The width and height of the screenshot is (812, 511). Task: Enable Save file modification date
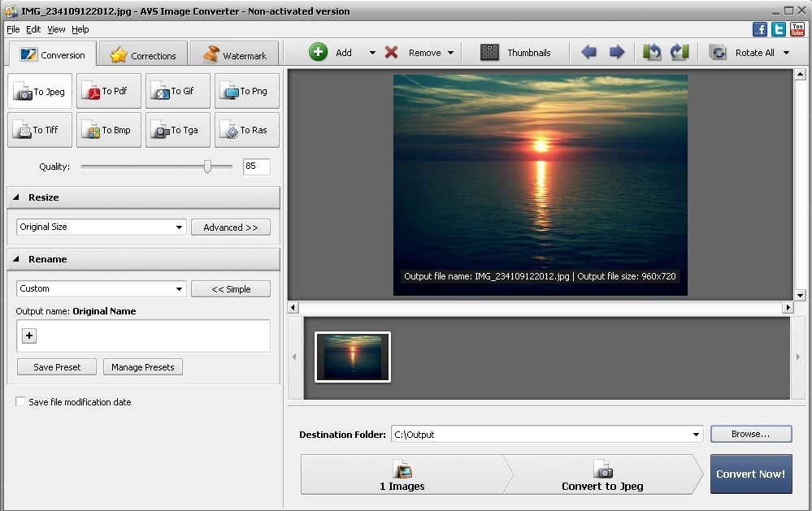tap(20, 401)
